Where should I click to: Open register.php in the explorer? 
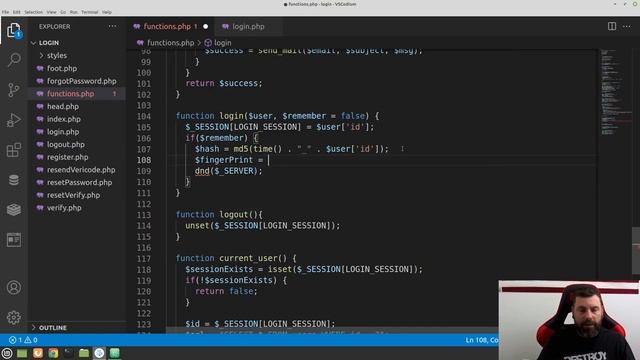point(67,157)
